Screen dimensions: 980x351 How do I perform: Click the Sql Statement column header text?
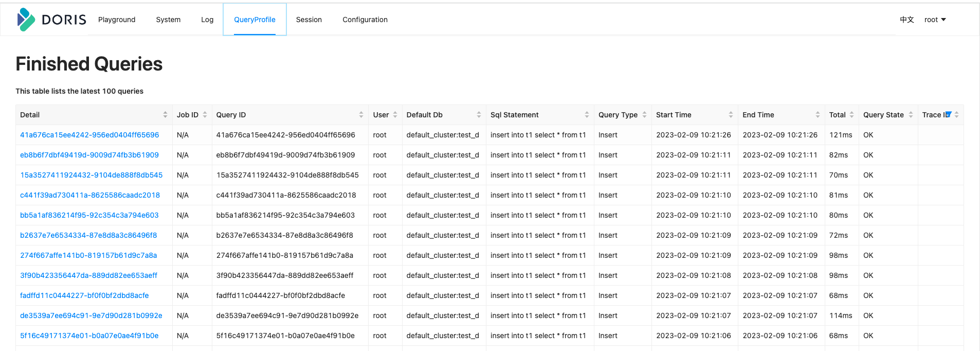(x=515, y=115)
